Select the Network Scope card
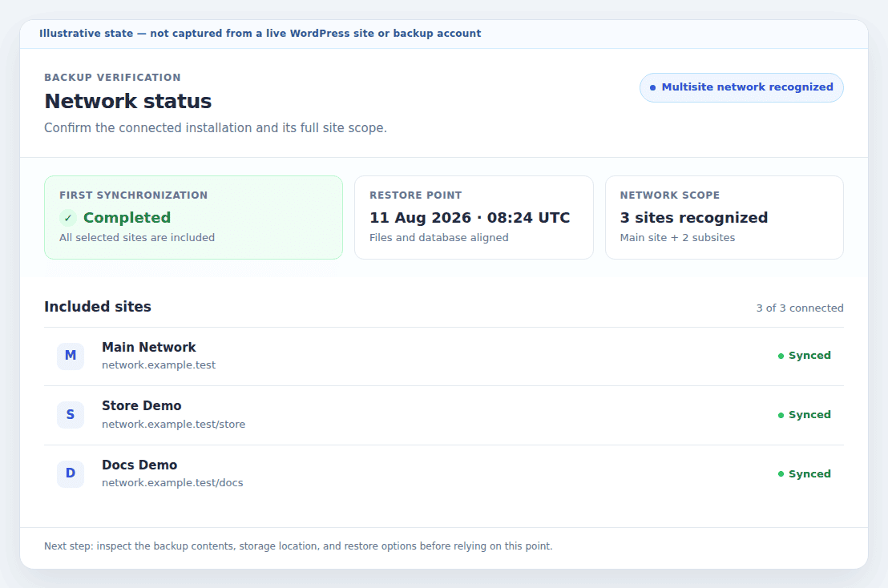This screenshot has height=588, width=888. [x=725, y=217]
